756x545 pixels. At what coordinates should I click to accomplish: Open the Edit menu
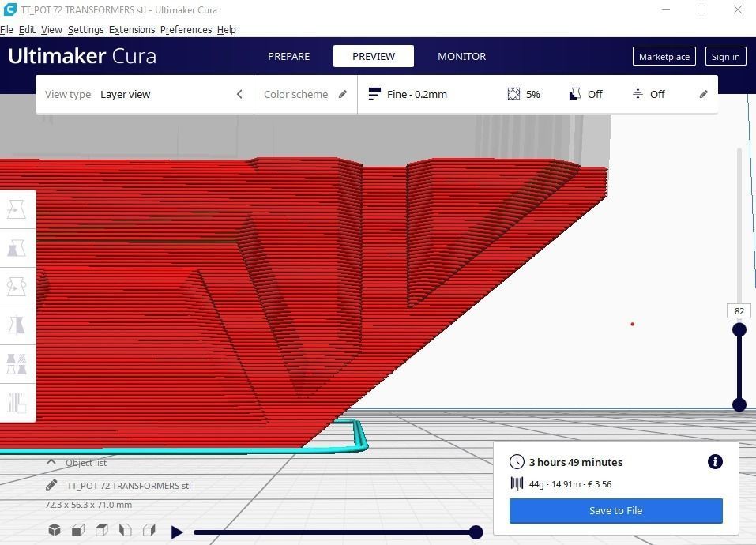[27, 30]
